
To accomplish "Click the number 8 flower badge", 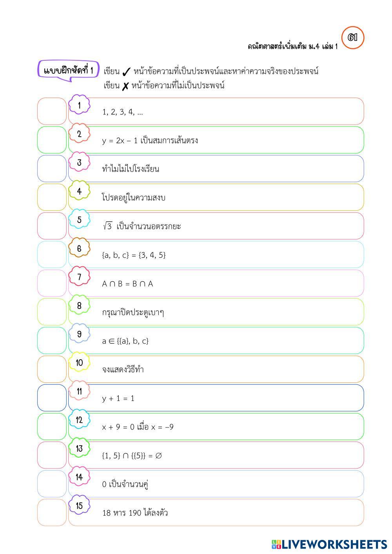I will [x=79, y=306].
